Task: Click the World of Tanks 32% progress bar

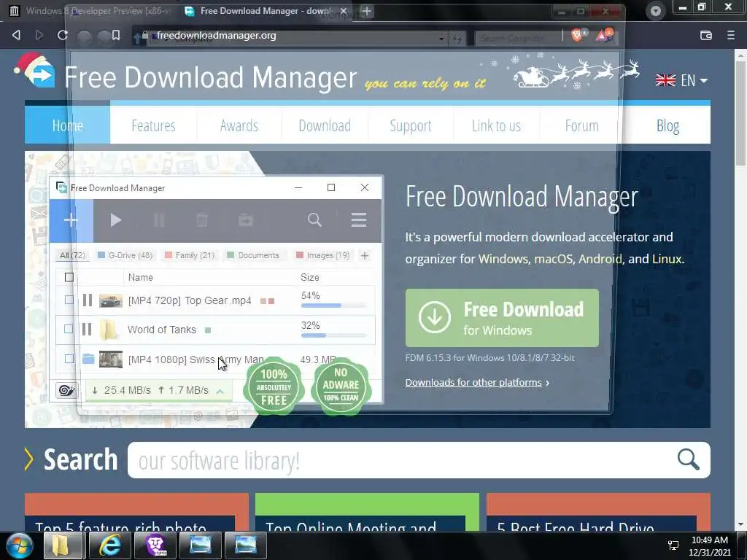Action: [x=333, y=335]
